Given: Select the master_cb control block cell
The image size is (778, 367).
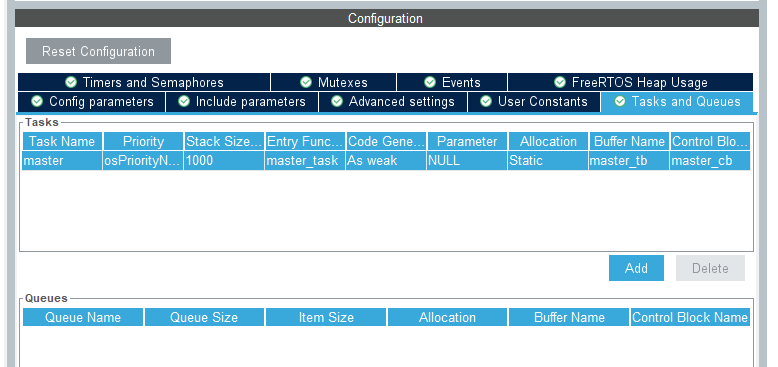Looking at the screenshot, I should click(x=710, y=161).
